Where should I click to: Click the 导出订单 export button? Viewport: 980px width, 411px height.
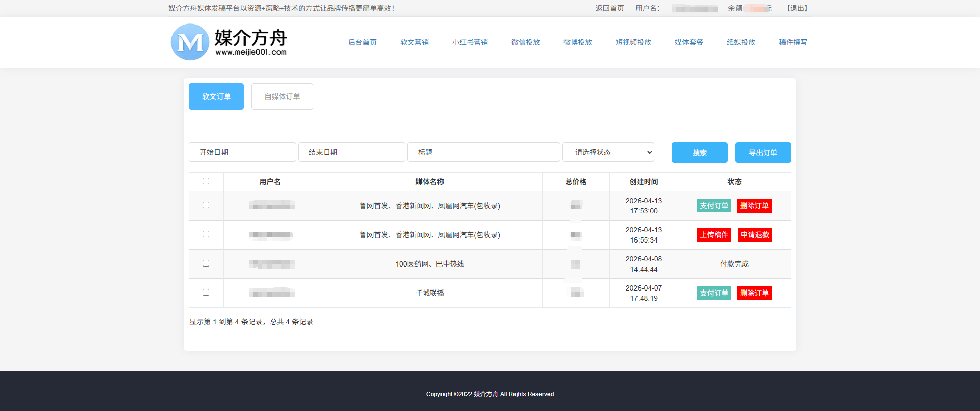[763, 153]
